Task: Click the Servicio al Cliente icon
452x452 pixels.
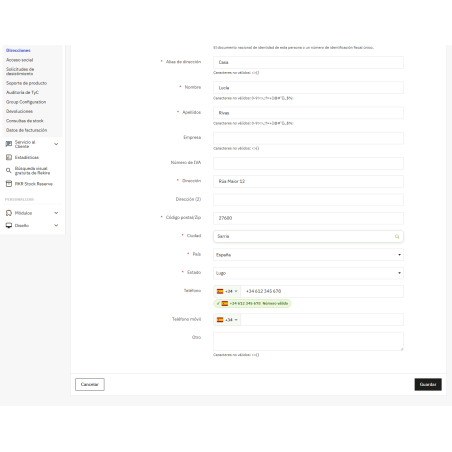Action: click(9, 144)
